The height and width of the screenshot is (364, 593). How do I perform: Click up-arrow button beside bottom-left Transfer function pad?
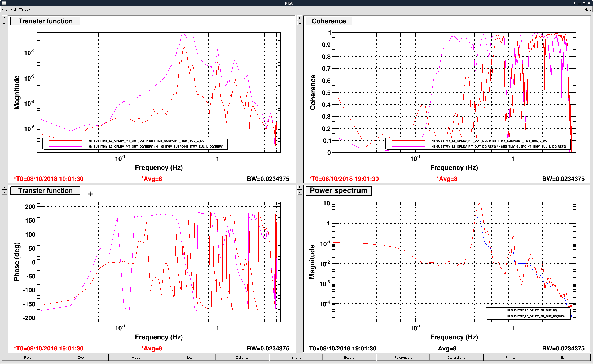pyautogui.click(x=4, y=193)
